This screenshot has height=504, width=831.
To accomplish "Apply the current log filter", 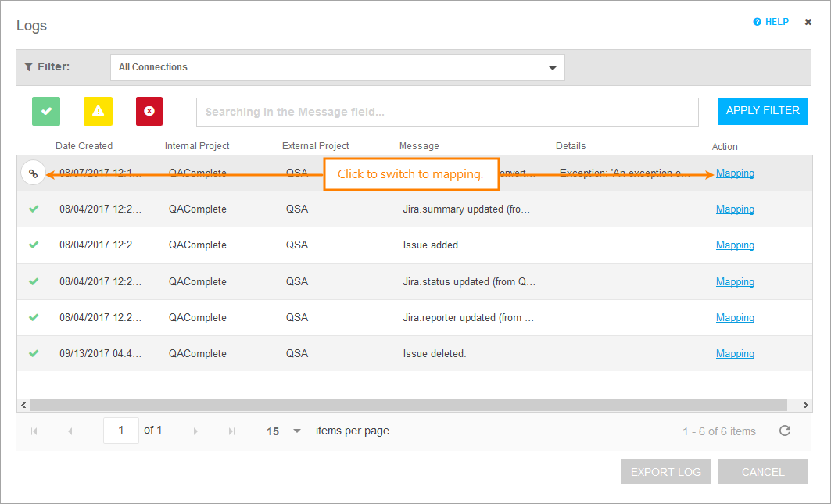I will click(762, 111).
